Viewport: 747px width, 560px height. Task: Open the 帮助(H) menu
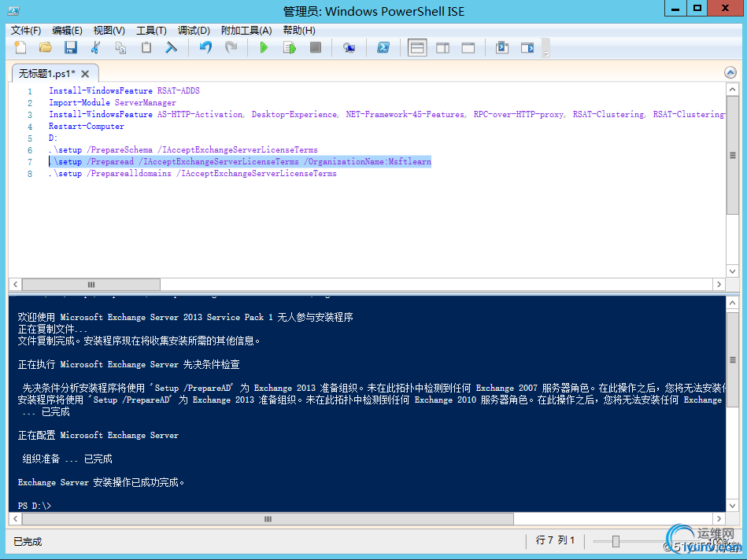click(299, 31)
